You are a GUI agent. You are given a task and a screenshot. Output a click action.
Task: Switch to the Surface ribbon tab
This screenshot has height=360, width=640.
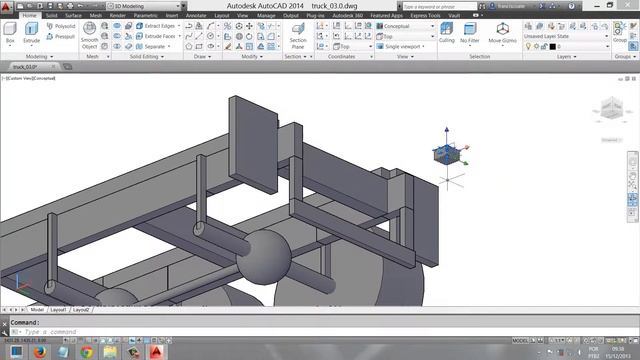point(73,16)
